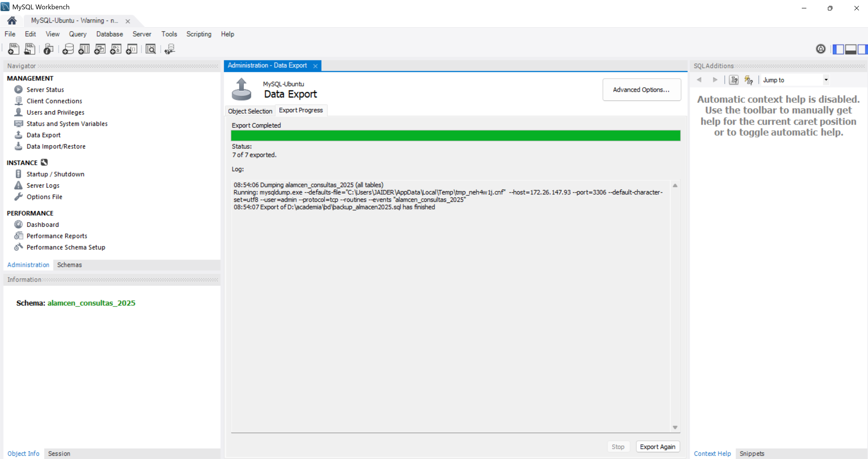Viewport: 868px width, 459px height.
Task: Click the Stop button
Action: [618, 447]
